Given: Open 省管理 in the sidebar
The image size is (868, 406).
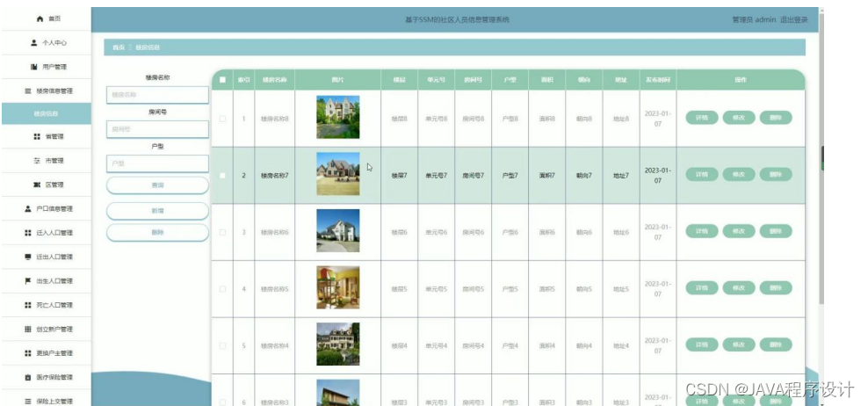Looking at the screenshot, I should [47, 136].
